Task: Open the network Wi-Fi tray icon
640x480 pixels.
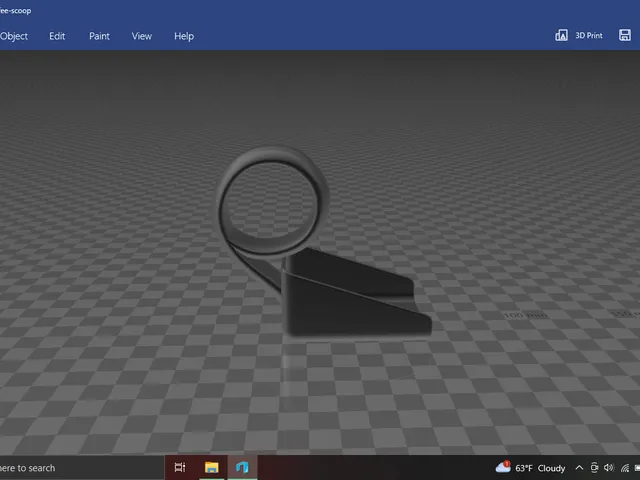Action: [624, 468]
